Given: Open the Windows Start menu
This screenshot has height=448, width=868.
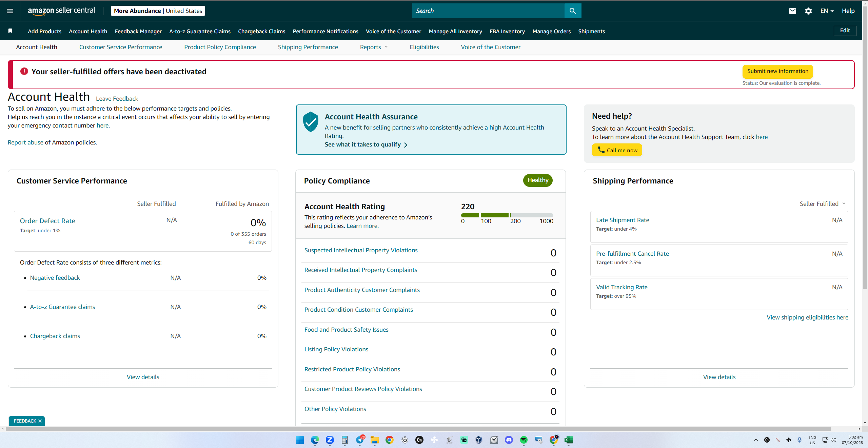Looking at the screenshot, I should [300, 440].
